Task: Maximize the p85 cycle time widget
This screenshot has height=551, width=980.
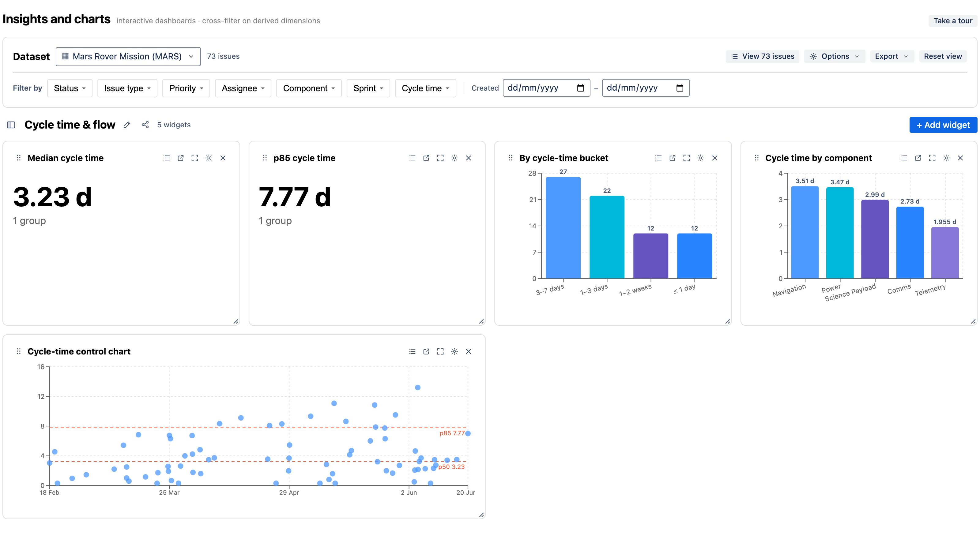Action: click(x=440, y=158)
